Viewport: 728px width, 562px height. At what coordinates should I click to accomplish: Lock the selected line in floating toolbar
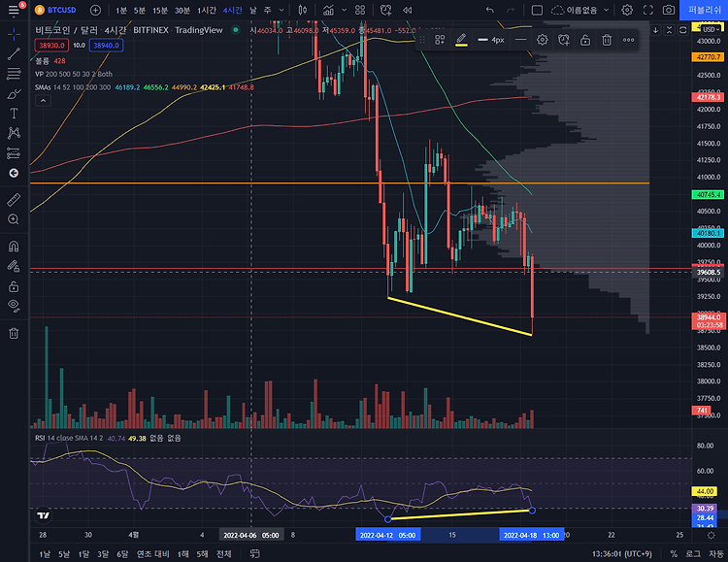coord(585,40)
